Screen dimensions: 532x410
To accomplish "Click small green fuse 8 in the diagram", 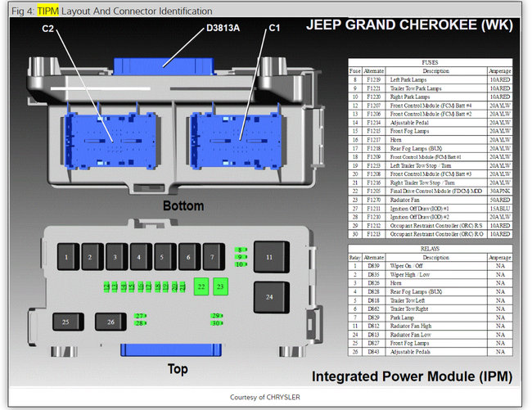I will pos(241,250).
